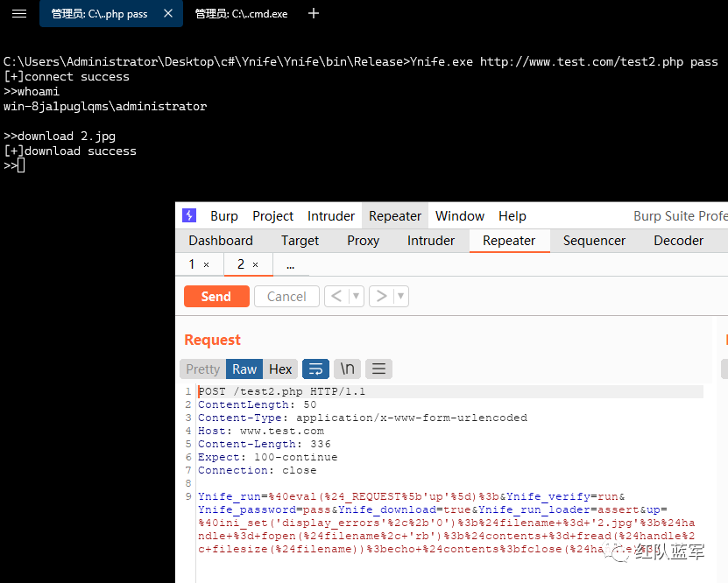Click the Cancel button
Screen dimensions: 728x583
(x=286, y=297)
